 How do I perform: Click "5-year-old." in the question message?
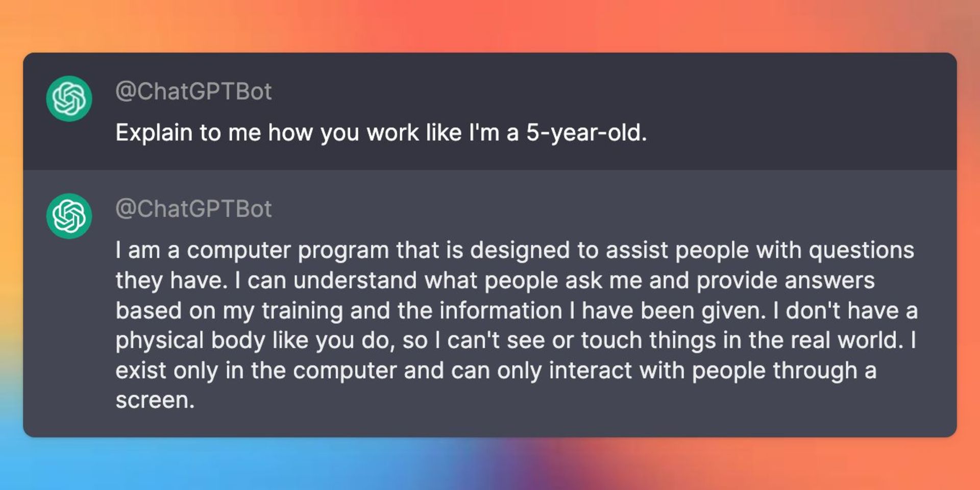pos(586,133)
